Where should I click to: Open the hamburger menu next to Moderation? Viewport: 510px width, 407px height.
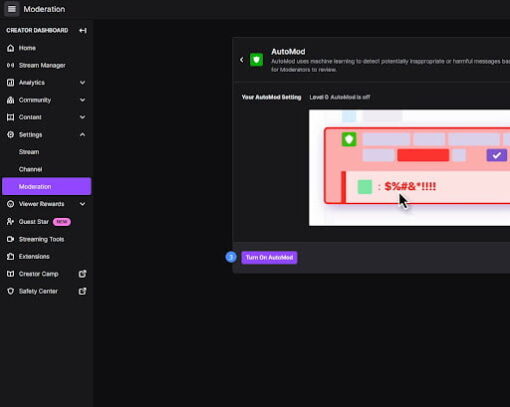[12, 9]
